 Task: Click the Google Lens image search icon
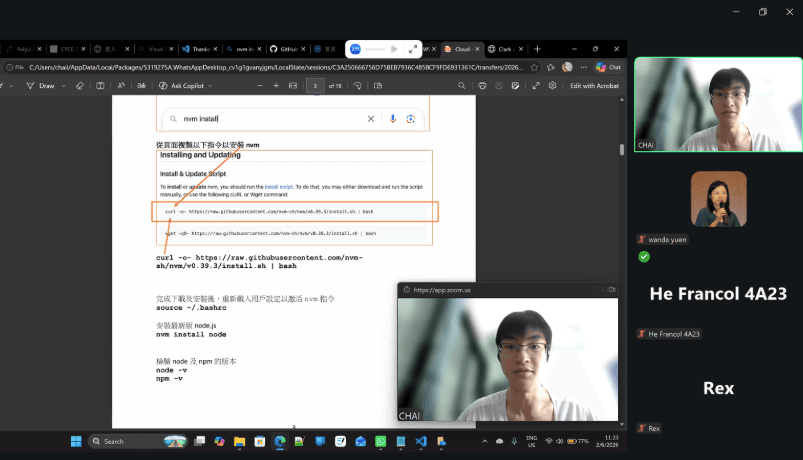click(x=411, y=119)
